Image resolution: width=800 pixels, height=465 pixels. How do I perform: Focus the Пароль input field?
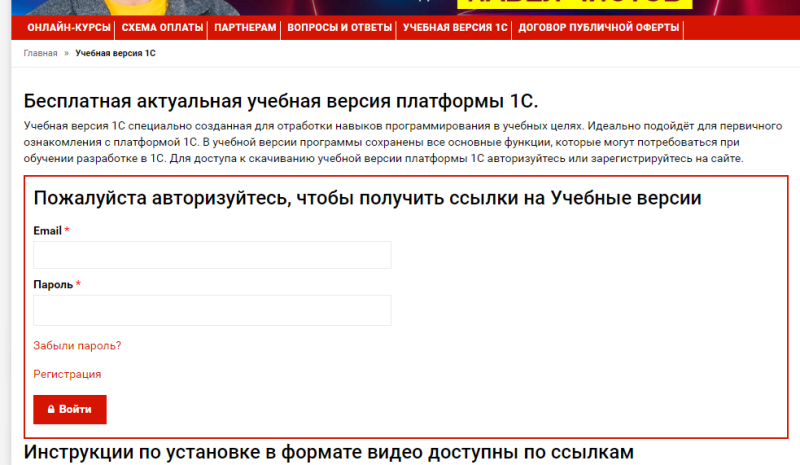click(212, 310)
